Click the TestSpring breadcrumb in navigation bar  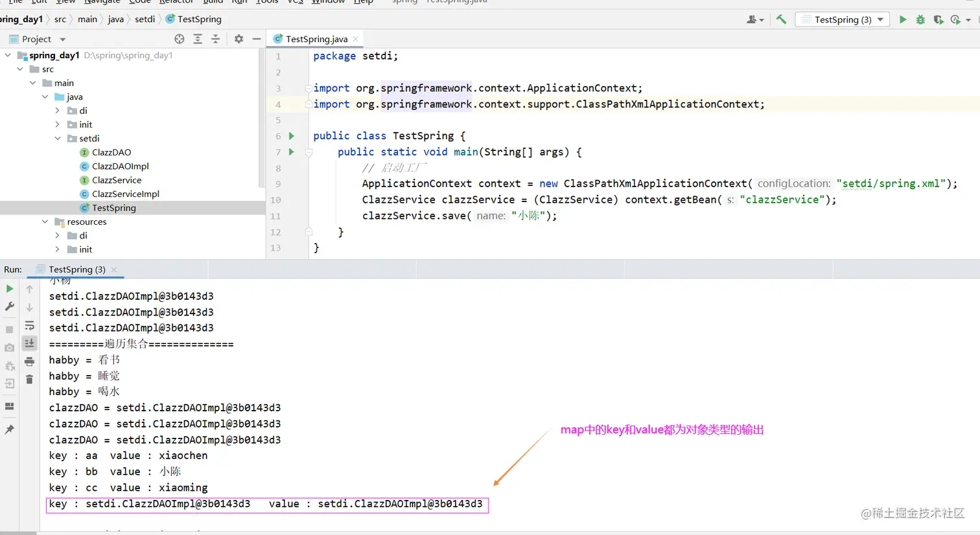tap(194, 19)
